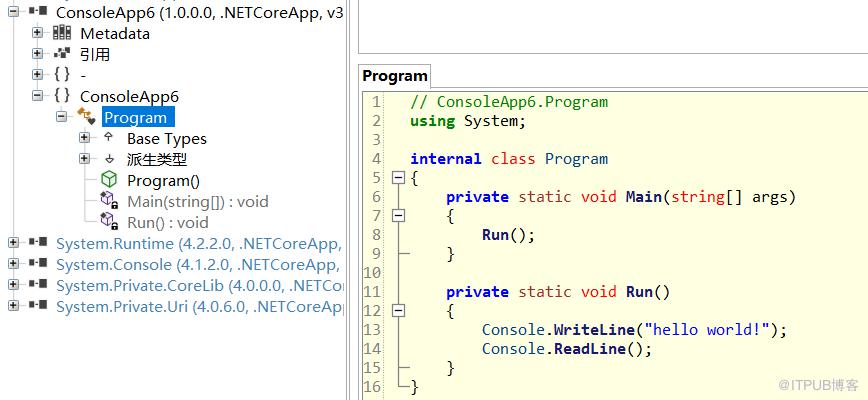Select System.Private.CoreLib (4.0.0.0) row
Image resolution: width=868 pixels, height=400 pixels.
pos(200,286)
